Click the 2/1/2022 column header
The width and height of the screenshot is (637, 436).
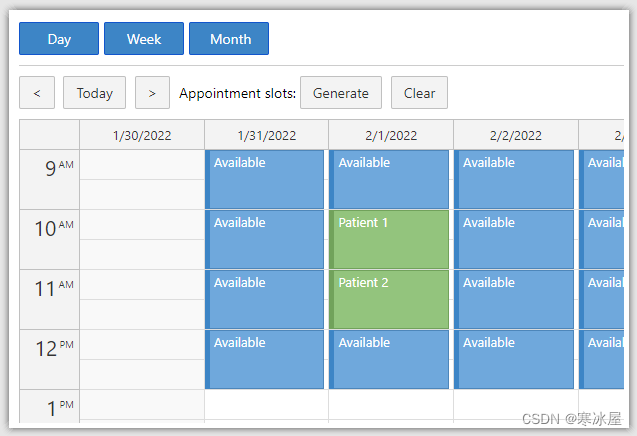tap(391, 135)
